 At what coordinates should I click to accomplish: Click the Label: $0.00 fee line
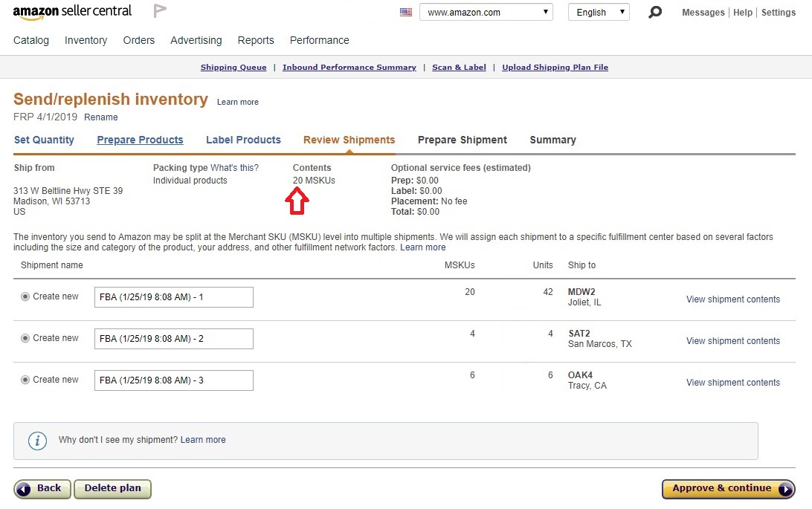(416, 191)
